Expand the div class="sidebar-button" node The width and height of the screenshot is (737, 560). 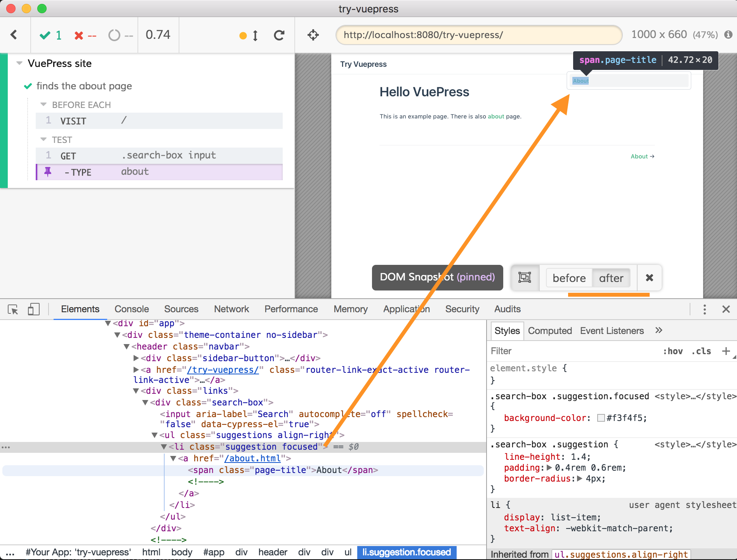136,358
